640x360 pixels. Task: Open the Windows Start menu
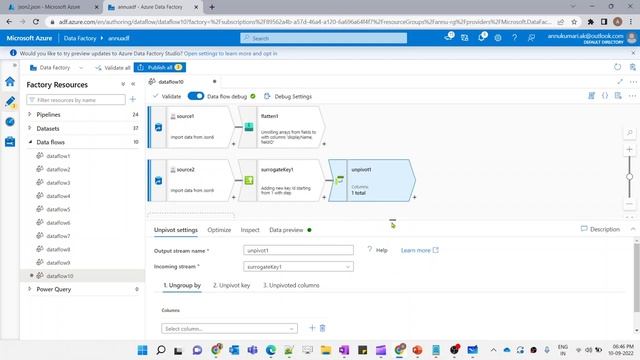click(x=142, y=350)
